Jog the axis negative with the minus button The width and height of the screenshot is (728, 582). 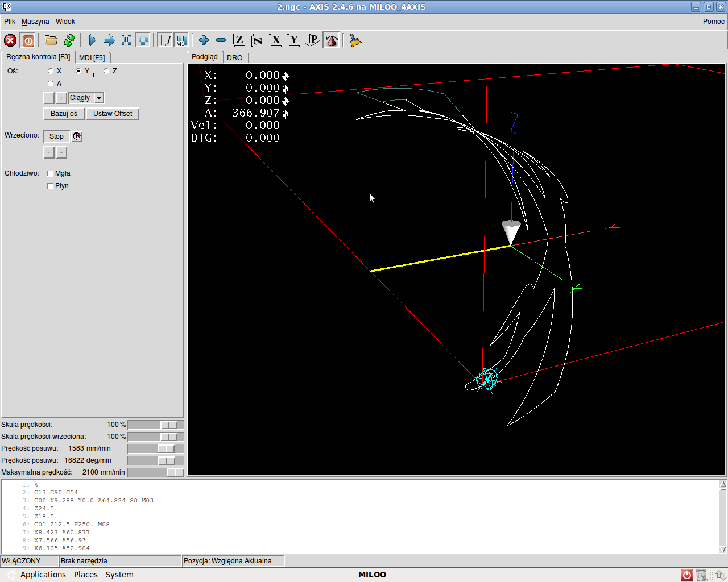[x=49, y=98]
